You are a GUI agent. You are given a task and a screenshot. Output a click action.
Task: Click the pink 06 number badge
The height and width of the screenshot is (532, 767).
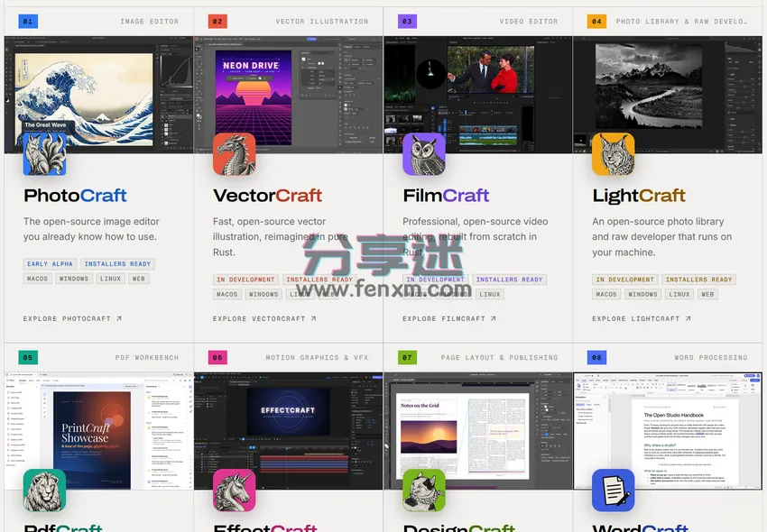[x=217, y=357]
